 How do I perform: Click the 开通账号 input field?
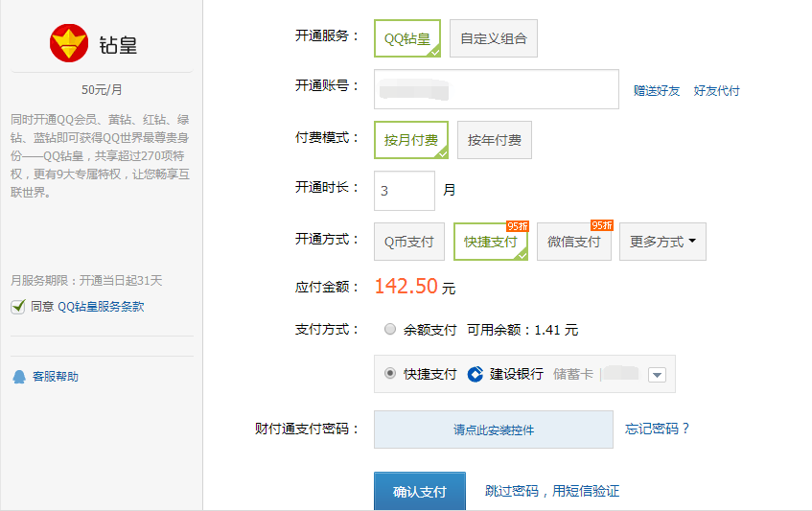point(496,89)
